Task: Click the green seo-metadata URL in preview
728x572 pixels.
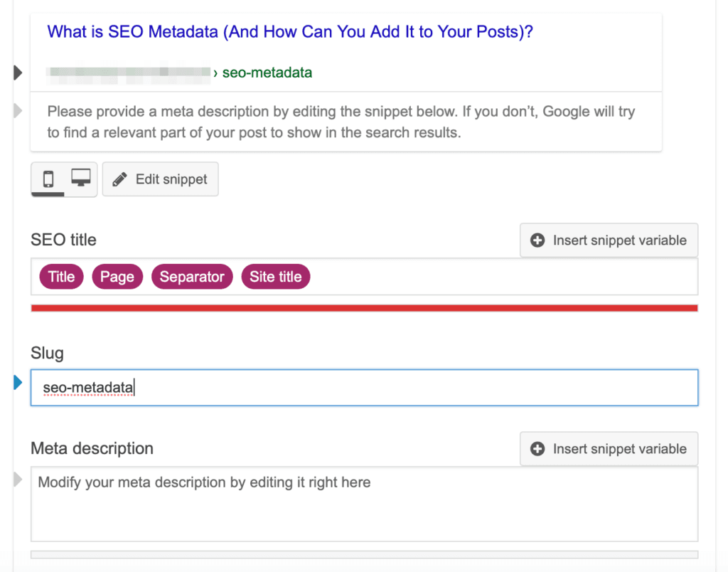Action: pos(267,73)
